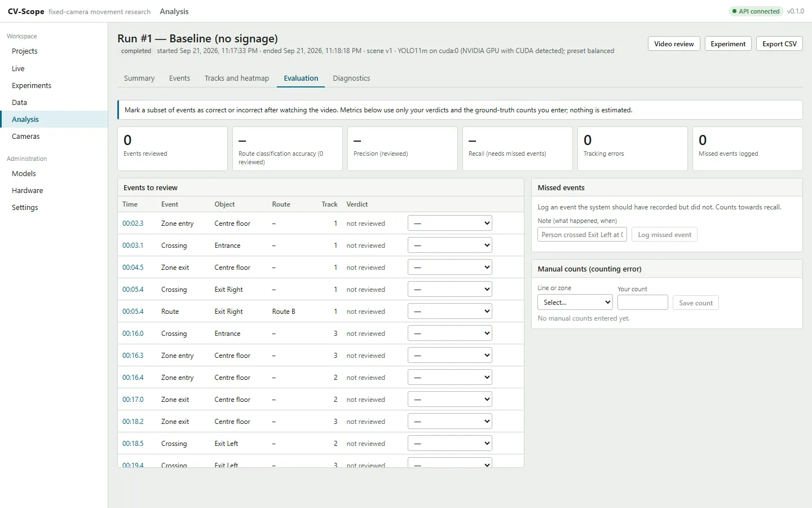Screen dimensions: 812x508
Task: Jump to the 00:16.3 event time
Action: 133,356
